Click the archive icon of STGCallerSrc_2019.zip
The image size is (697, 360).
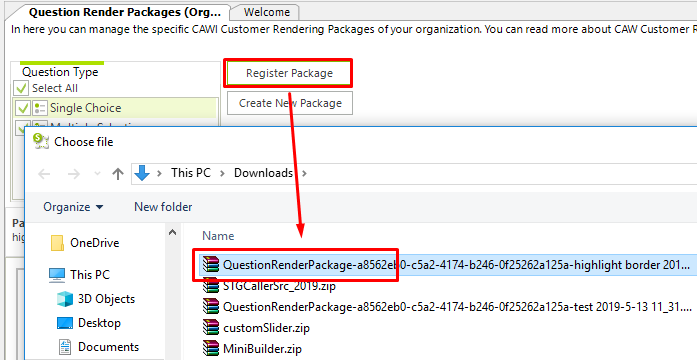[211, 285]
